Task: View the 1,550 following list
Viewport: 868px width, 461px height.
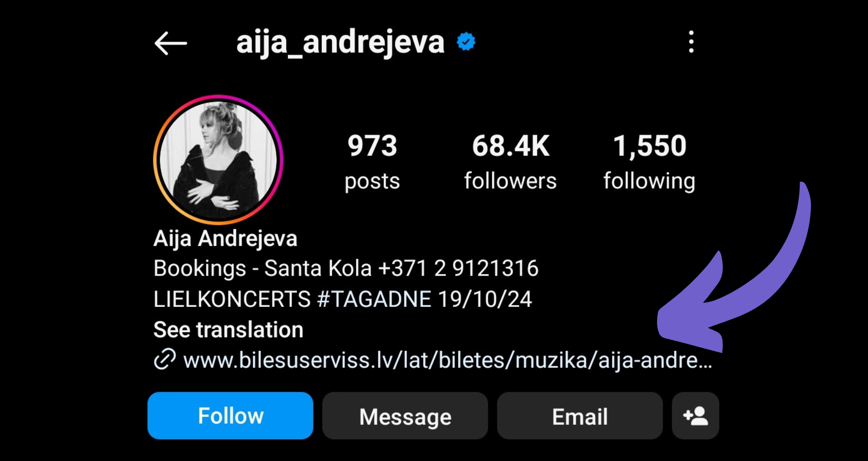Action: (x=649, y=162)
